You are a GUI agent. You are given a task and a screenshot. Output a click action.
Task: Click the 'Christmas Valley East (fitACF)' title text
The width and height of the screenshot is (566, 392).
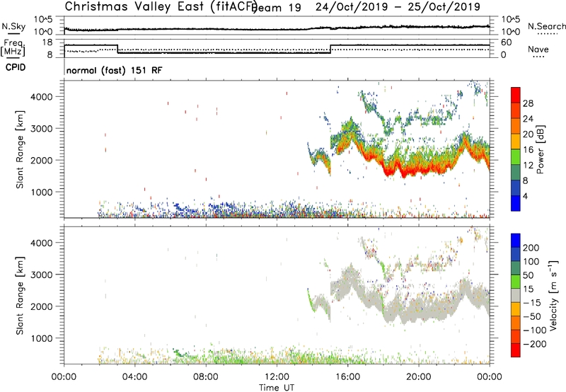pyautogui.click(x=161, y=6)
